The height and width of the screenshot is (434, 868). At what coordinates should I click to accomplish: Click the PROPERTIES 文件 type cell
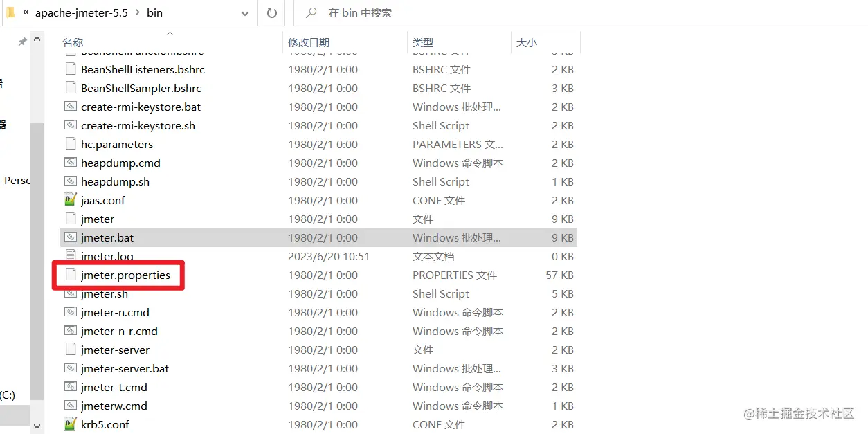coord(455,275)
